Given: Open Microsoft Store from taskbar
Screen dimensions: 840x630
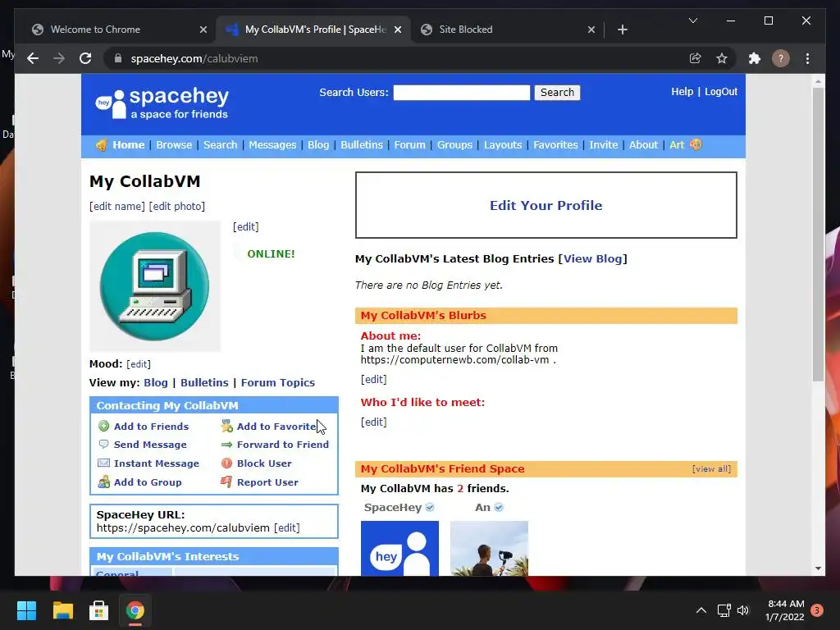Looking at the screenshot, I should [98, 610].
